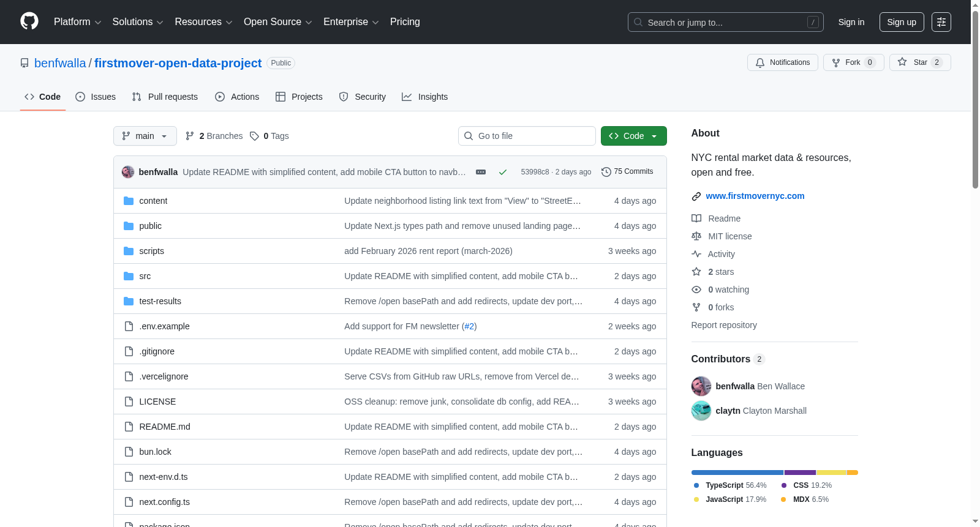This screenshot has width=980, height=527.
Task: Click benfwalla avatar in commit bar
Action: (128, 172)
